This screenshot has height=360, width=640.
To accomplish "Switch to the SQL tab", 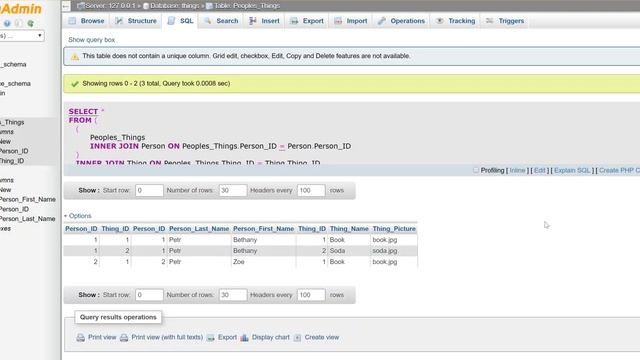I will coord(180,21).
